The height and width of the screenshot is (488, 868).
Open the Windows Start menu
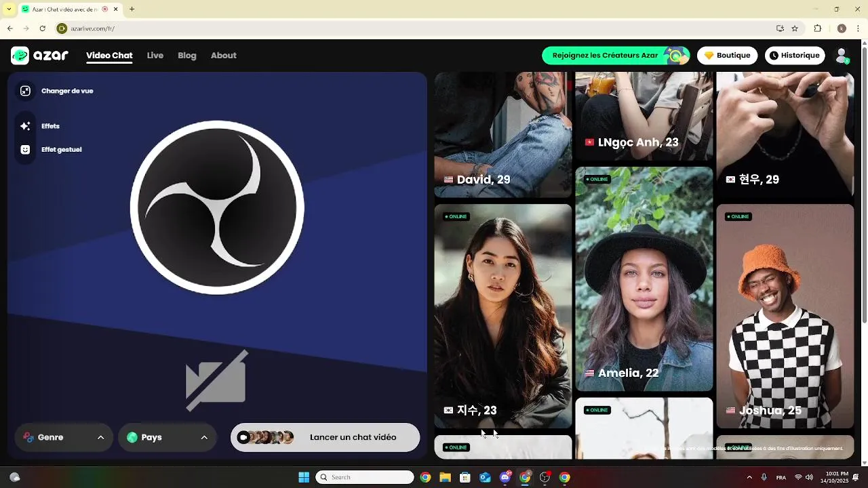coord(304,477)
